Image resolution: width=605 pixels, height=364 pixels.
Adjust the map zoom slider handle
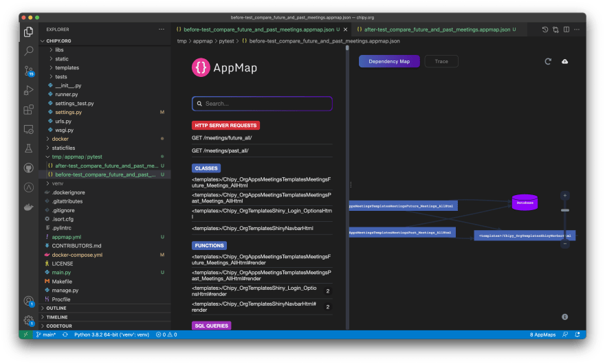[565, 210]
